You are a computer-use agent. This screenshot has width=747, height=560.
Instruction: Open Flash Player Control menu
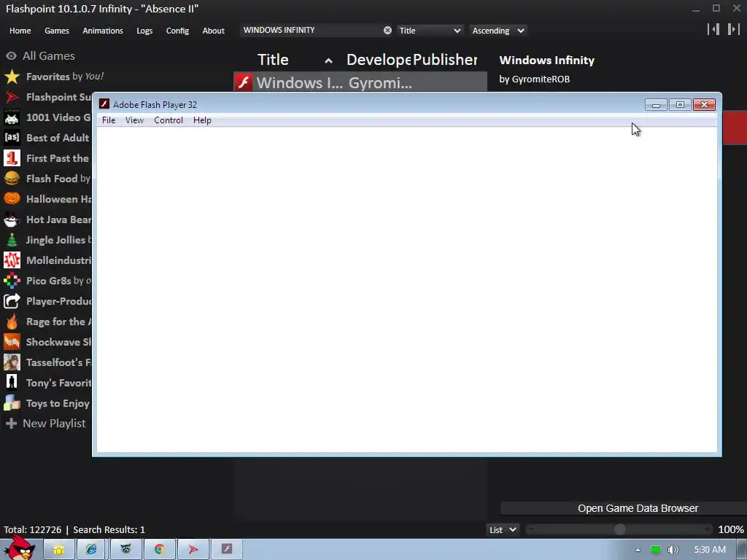[x=169, y=120]
